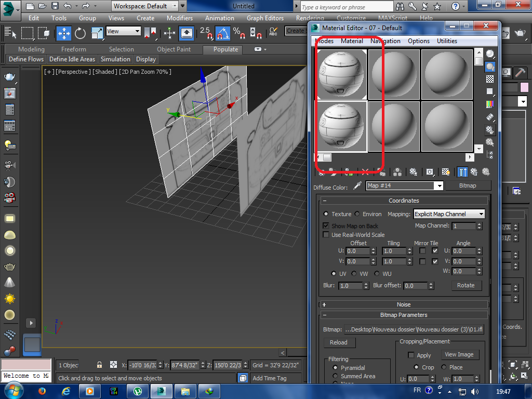Select the WU radio button
This screenshot has width=532, height=399.
(377, 273)
